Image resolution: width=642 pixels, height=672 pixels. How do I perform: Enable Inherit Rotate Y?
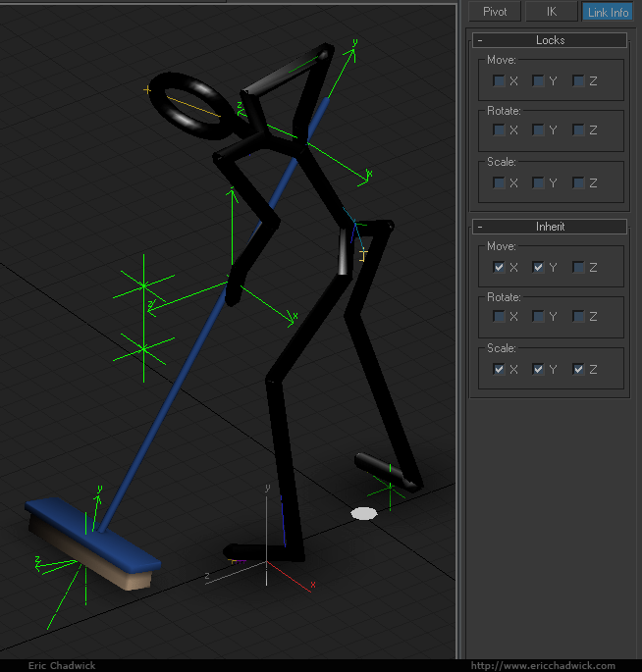(538, 316)
